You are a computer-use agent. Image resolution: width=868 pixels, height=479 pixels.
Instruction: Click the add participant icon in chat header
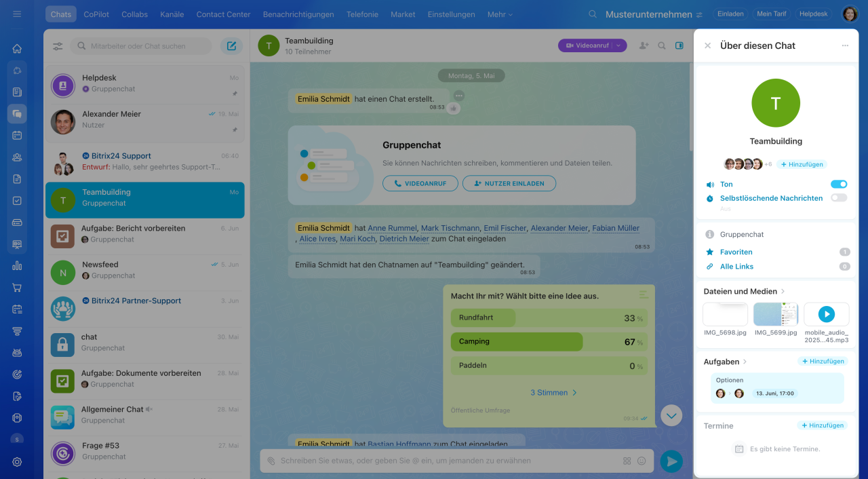(x=644, y=45)
